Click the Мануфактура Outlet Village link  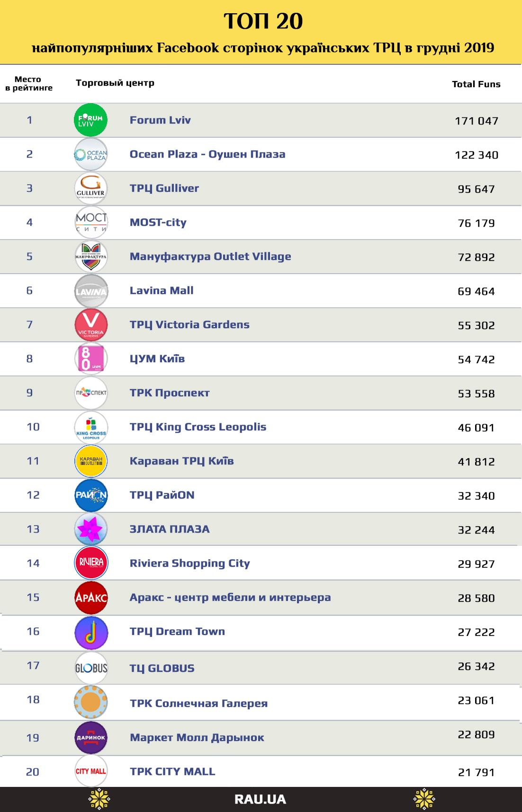(210, 256)
